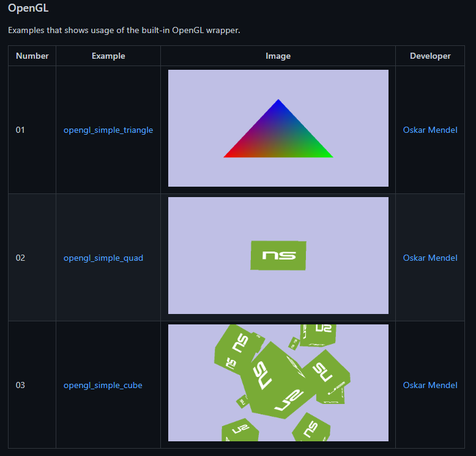Select the 'Examples that shows usage' description text

(124, 31)
